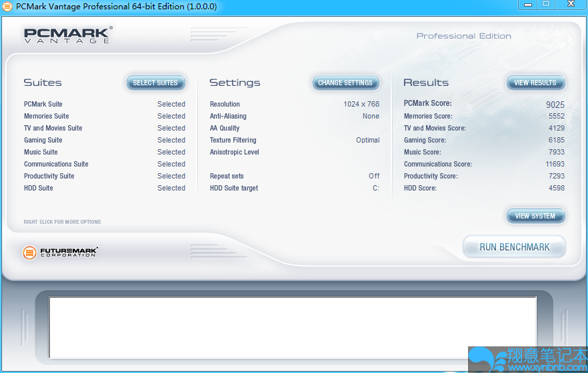Image resolution: width=588 pixels, height=373 pixels.
Task: Click the Communications Score value 11693
Action: coord(555,164)
